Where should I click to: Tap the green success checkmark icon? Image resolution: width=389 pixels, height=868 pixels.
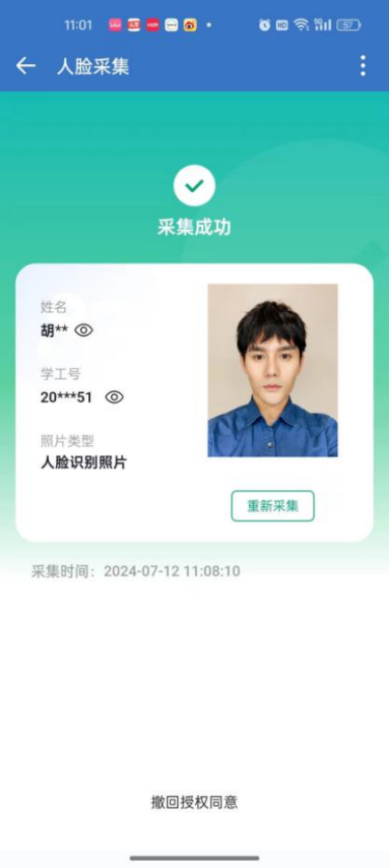pyautogui.click(x=194, y=186)
